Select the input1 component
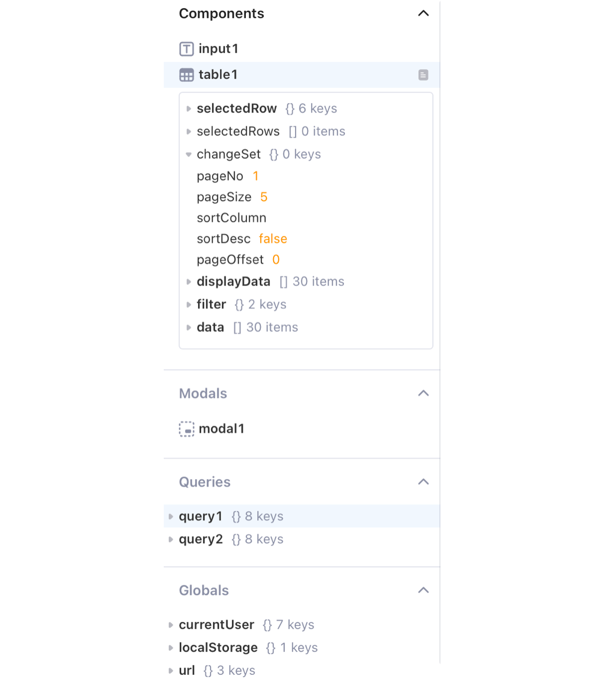 [218, 49]
